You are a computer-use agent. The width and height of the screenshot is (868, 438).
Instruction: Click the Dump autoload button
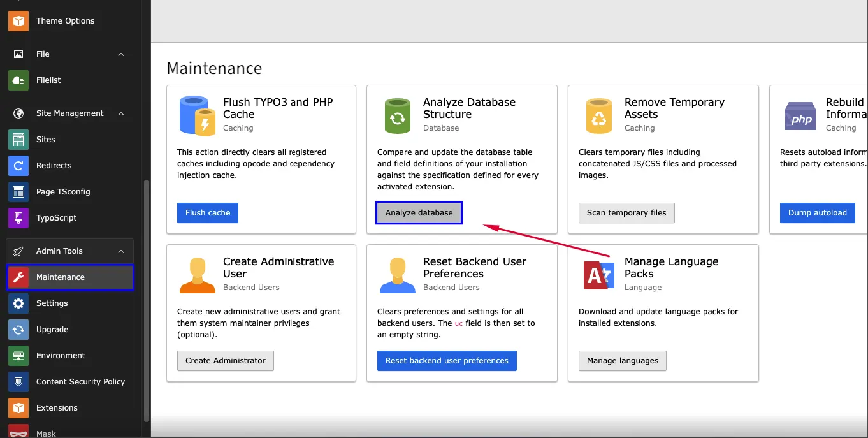click(818, 213)
